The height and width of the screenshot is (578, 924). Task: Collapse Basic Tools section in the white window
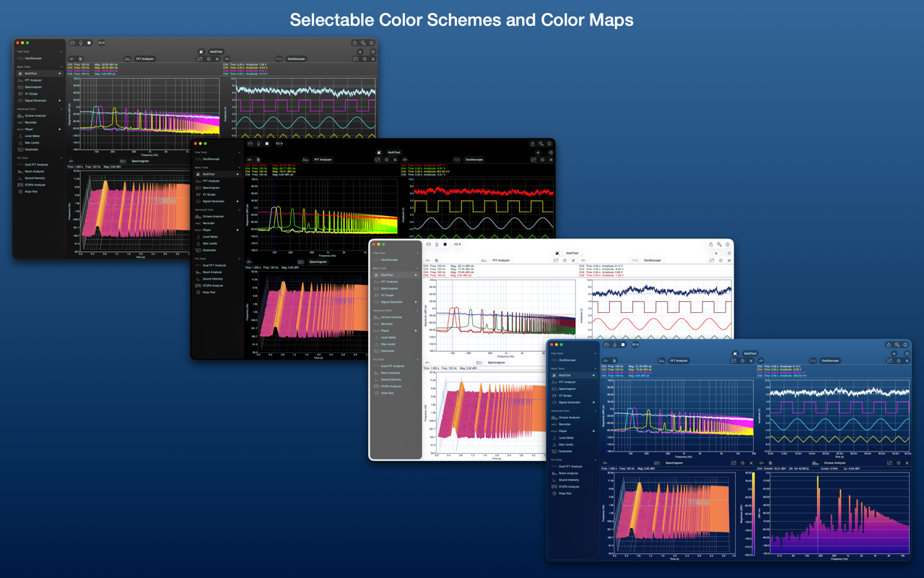418,268
